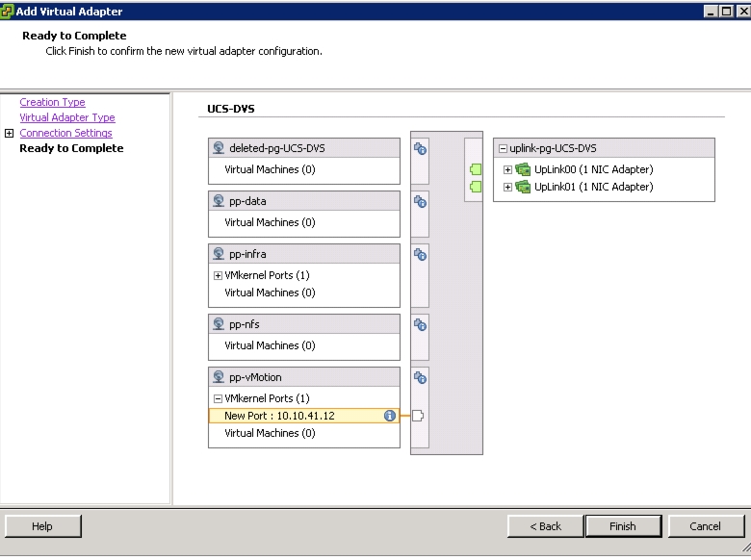Screen dimensions: 751x560
Task: Select the New Port 10.10.41.12 row
Action: pyautogui.click(x=304, y=416)
